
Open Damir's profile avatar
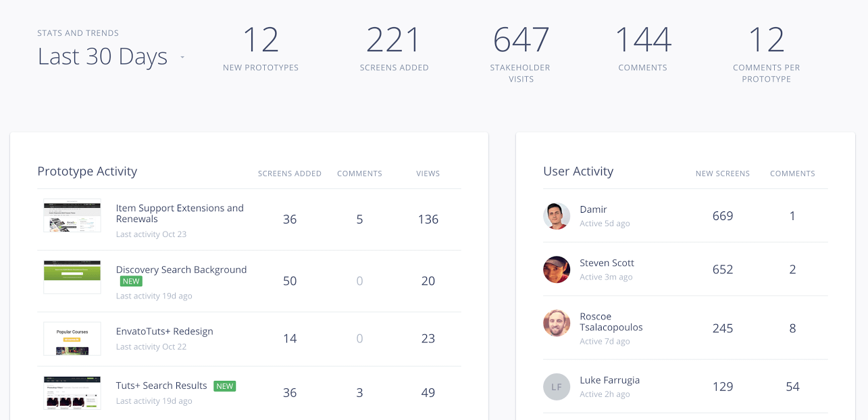[x=557, y=216]
